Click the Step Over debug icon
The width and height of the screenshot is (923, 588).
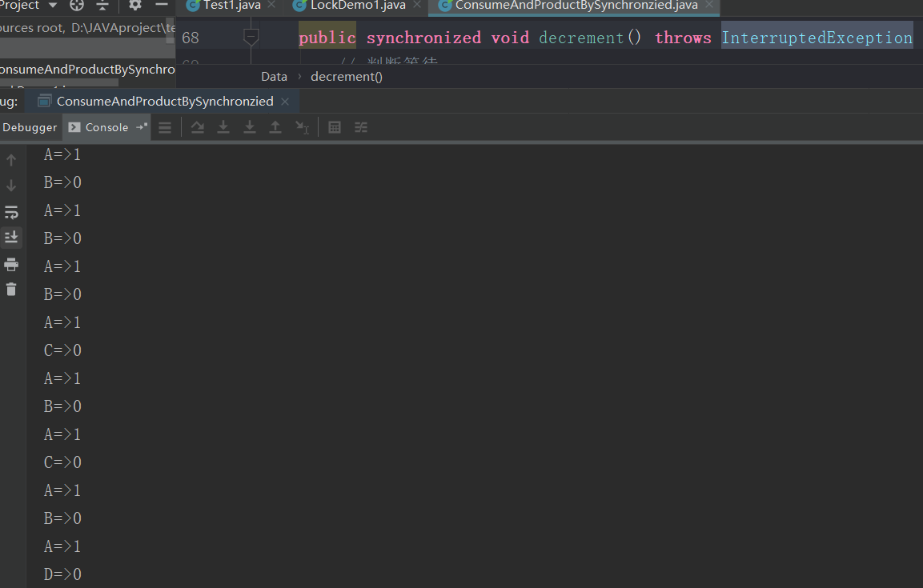click(197, 127)
